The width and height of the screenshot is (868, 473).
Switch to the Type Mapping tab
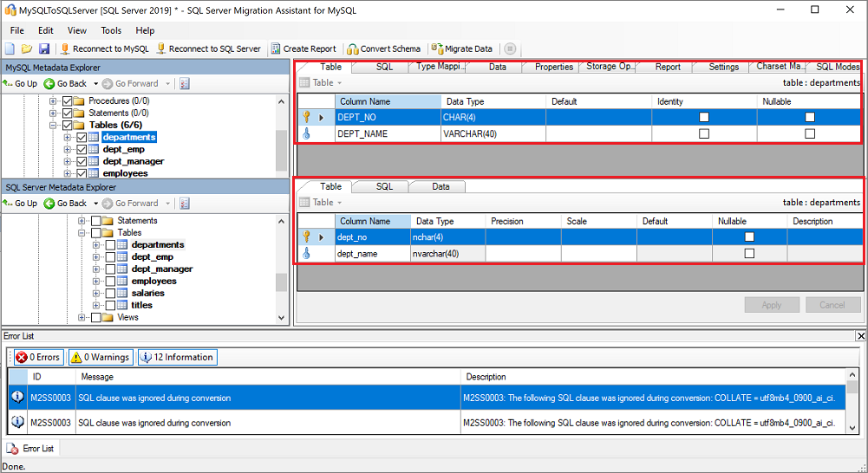438,67
